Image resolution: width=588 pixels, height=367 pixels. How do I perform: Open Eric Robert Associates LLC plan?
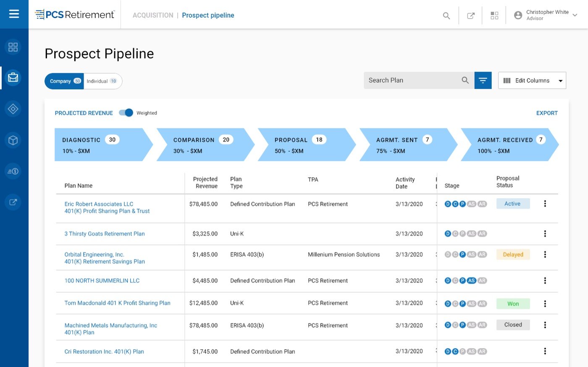pos(107,207)
